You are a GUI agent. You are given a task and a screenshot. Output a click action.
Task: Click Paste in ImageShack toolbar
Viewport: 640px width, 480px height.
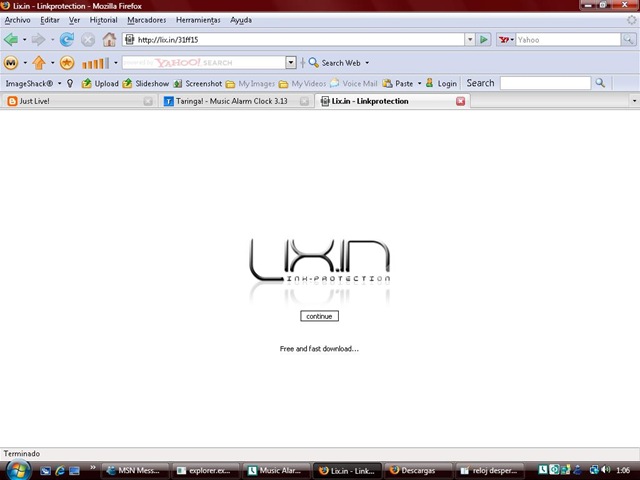click(398, 83)
